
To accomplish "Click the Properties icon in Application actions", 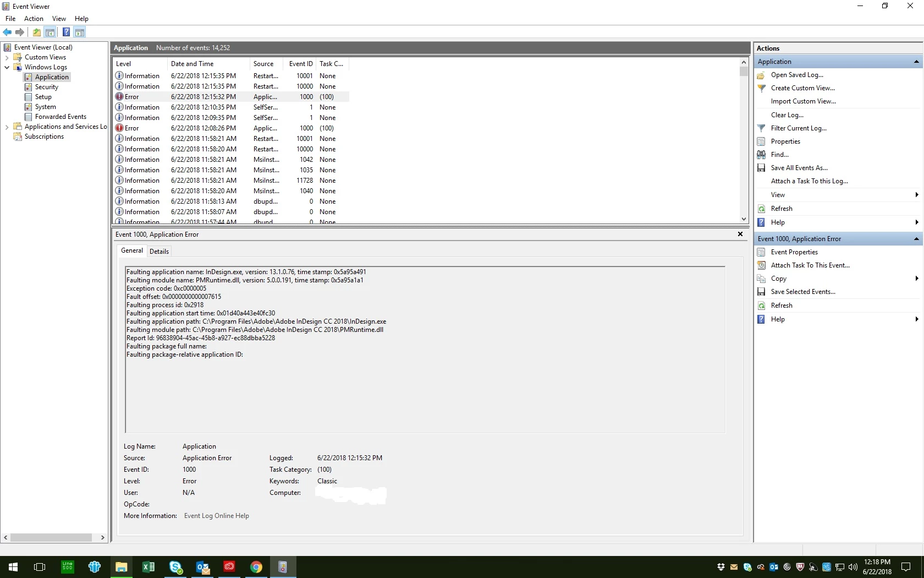I will [761, 141].
